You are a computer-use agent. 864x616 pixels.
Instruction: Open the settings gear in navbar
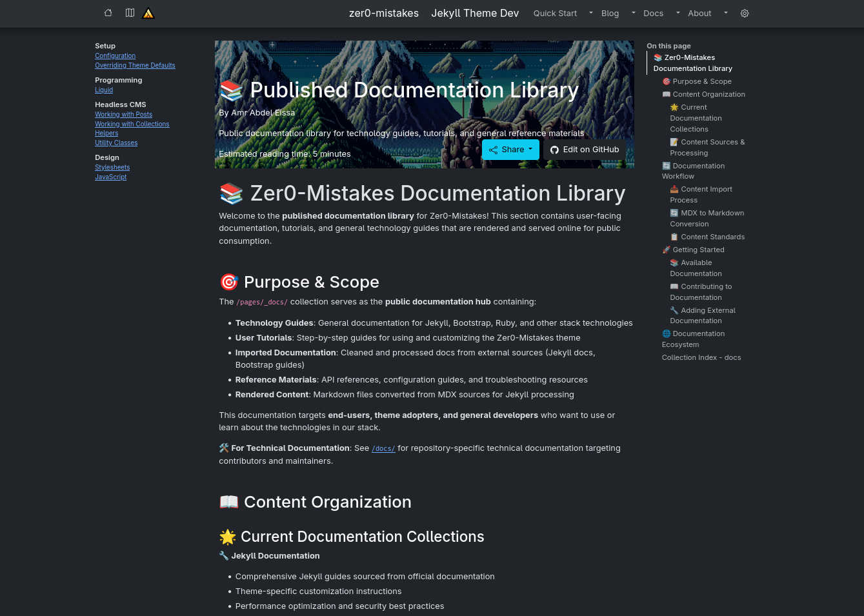(745, 14)
